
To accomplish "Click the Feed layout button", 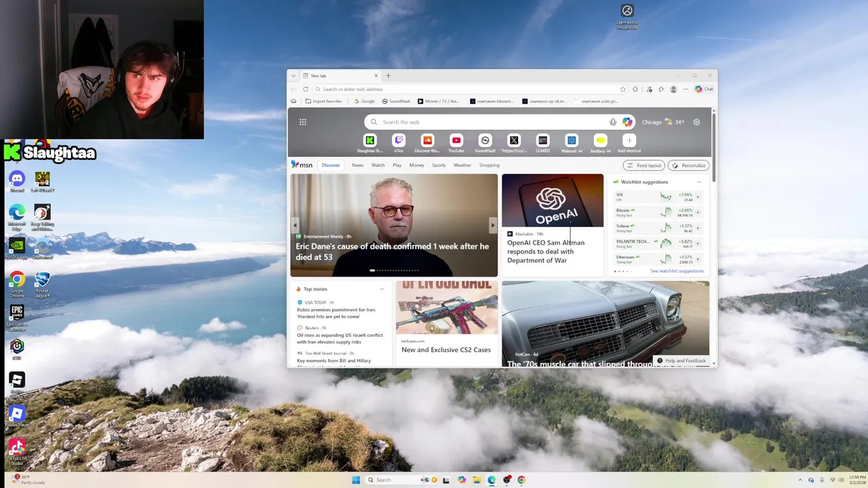I will 644,165.
